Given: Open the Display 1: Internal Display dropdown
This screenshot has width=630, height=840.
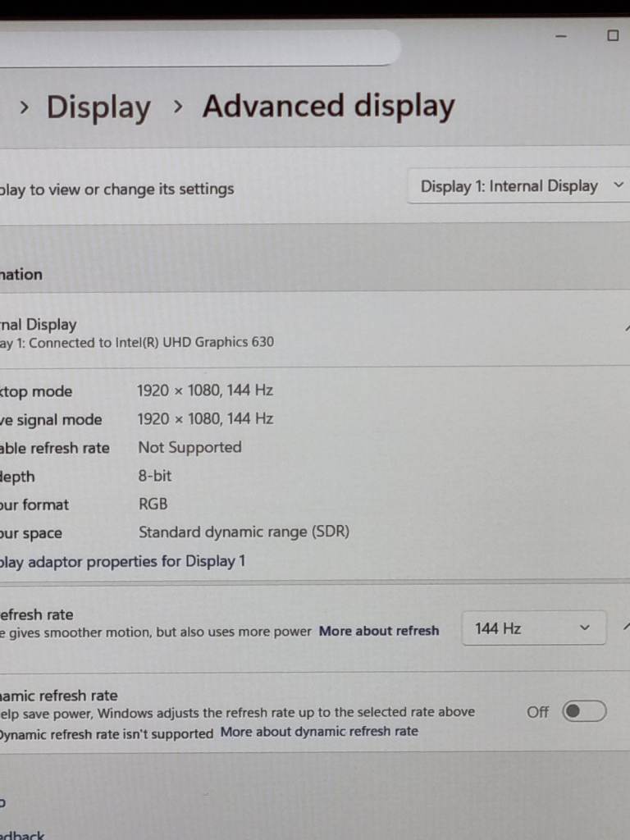Looking at the screenshot, I should [518, 186].
